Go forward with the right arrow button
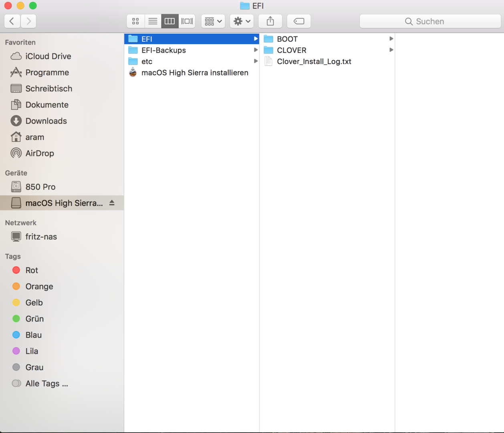The height and width of the screenshot is (433, 504). [x=28, y=21]
